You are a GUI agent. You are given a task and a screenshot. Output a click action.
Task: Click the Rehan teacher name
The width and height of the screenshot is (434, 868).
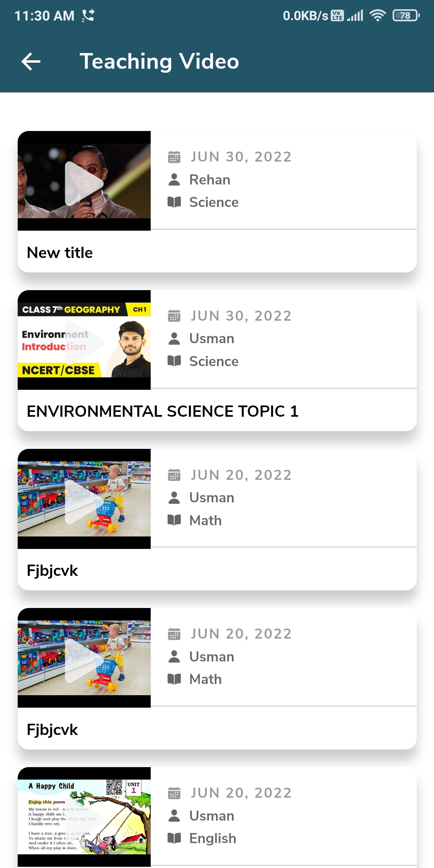point(210,180)
